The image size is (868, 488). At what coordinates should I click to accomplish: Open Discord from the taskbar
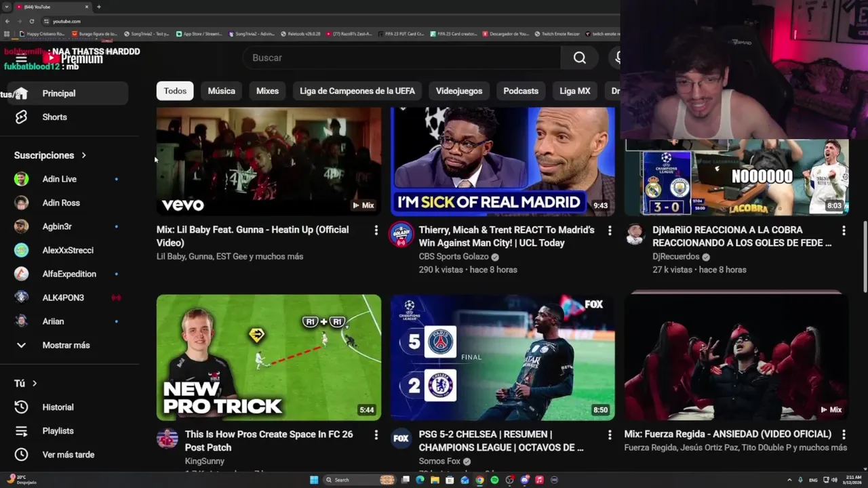pyautogui.click(x=524, y=480)
